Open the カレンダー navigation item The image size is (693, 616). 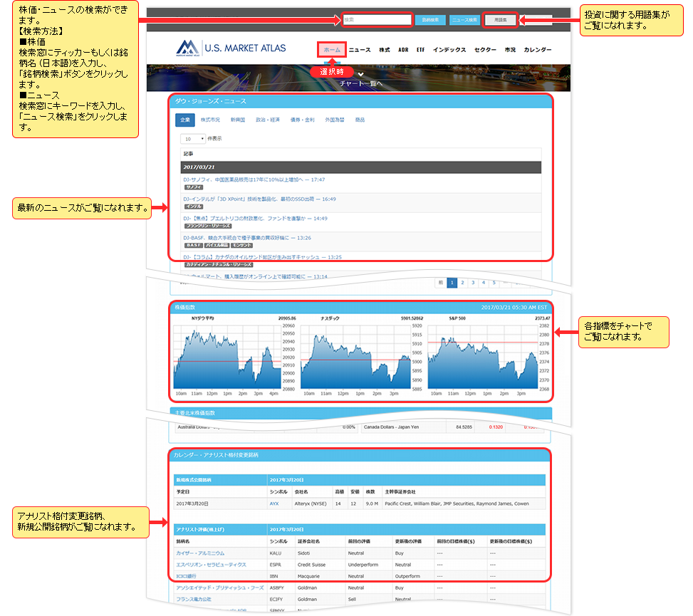point(538,50)
